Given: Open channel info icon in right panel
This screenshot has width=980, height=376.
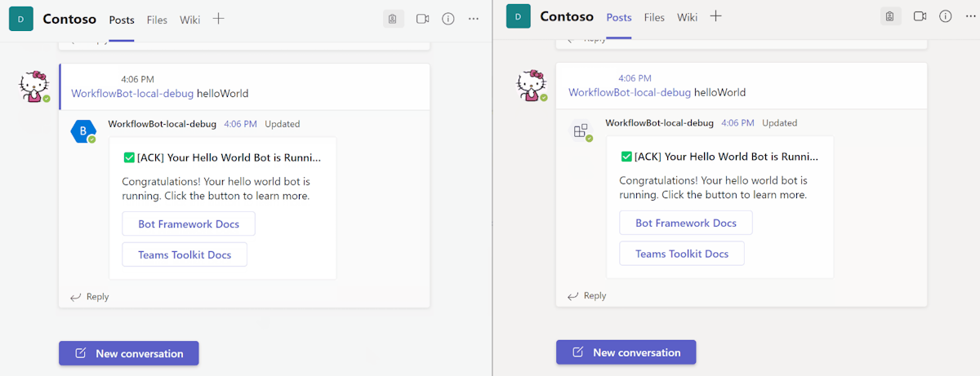Looking at the screenshot, I should (x=946, y=16).
